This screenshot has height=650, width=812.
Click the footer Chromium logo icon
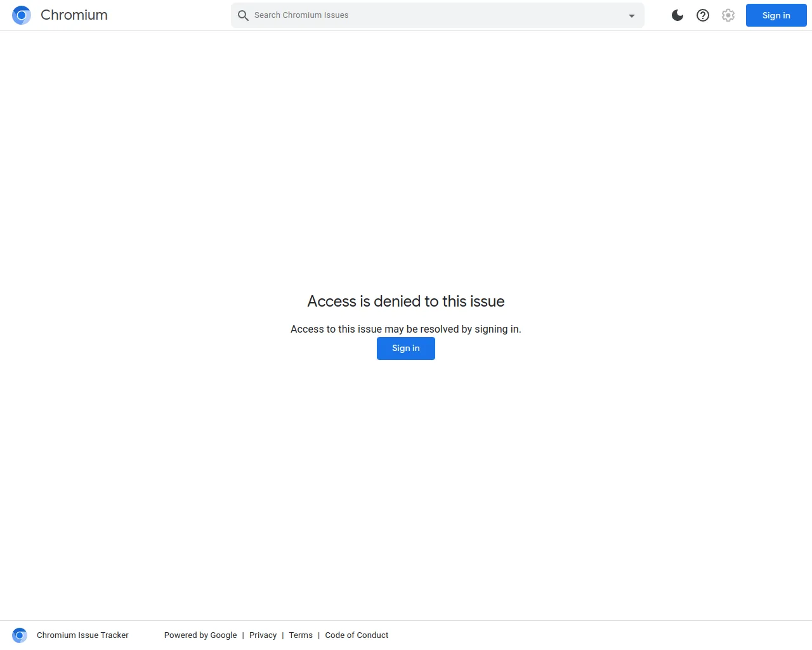20,635
